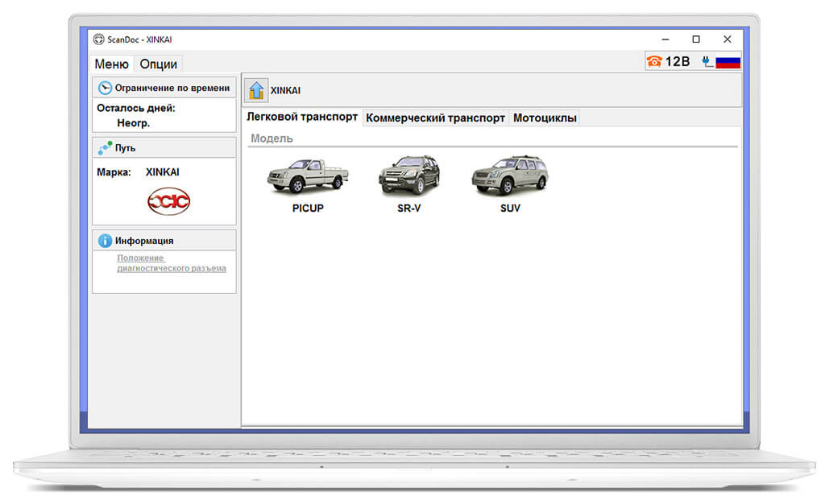Image resolution: width=825 pixels, height=504 pixels.
Task: Click the SR-V model label
Action: 408,208
